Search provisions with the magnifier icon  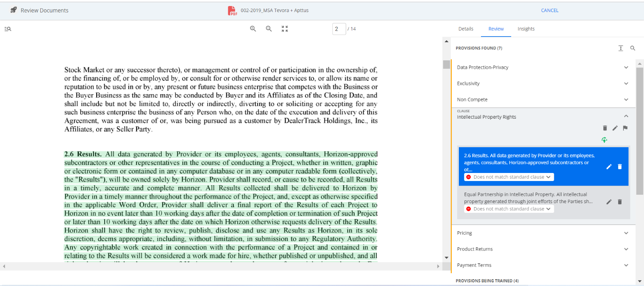click(632, 48)
